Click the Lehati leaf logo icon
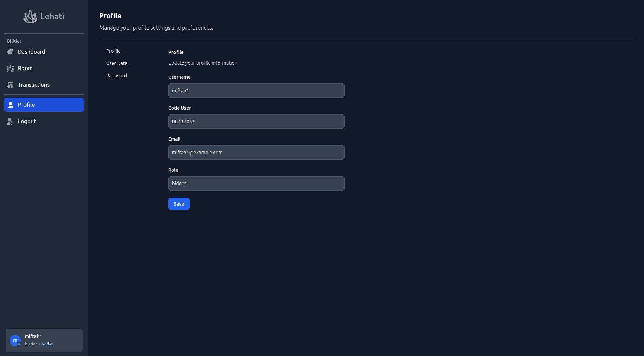Viewport: 644px width, 356px height. (x=30, y=17)
